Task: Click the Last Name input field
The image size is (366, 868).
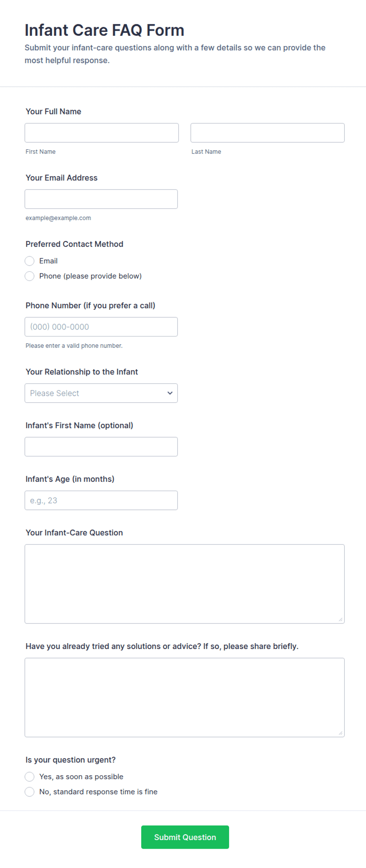Action: pos(268,133)
